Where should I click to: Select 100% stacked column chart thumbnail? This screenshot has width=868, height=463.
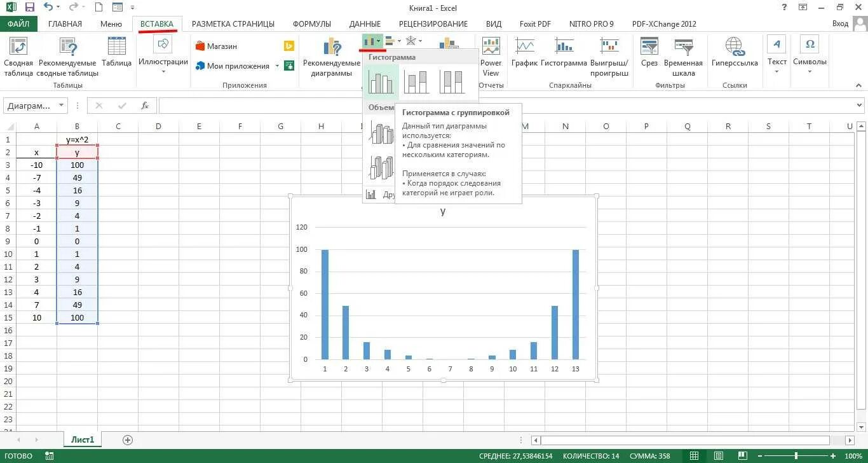tap(452, 82)
